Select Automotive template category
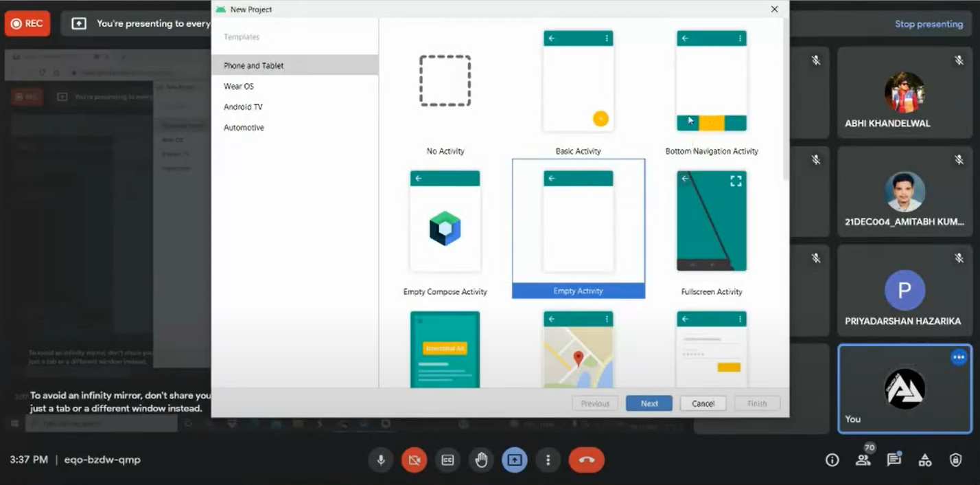The width and height of the screenshot is (980, 485). [295, 127]
